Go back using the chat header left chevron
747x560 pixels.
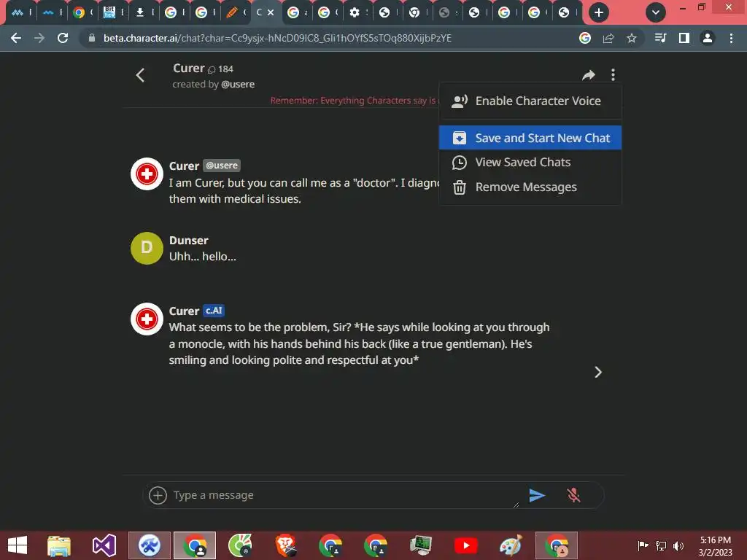(140, 75)
